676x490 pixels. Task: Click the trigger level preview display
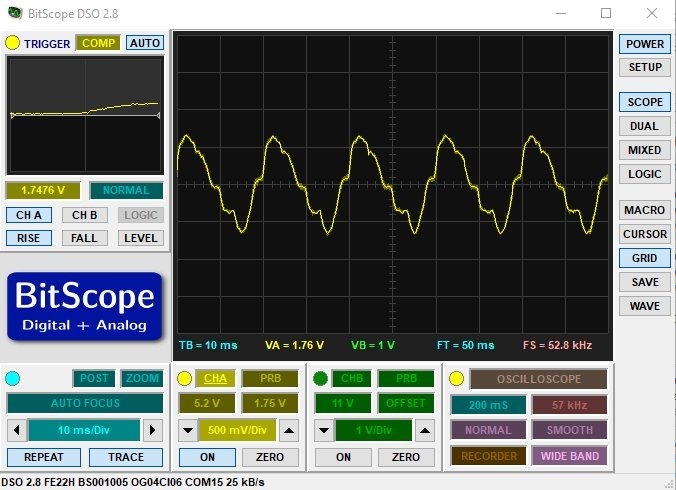pyautogui.click(x=85, y=114)
